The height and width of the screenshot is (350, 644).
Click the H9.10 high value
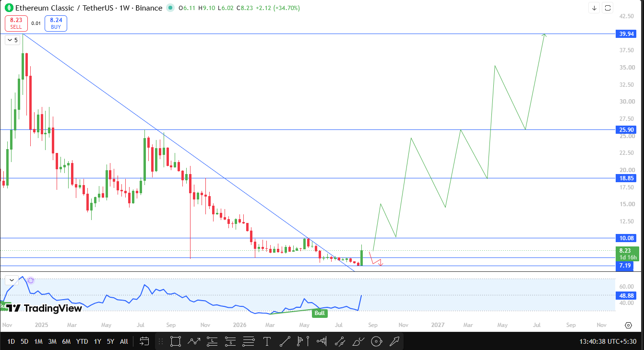tap(206, 8)
